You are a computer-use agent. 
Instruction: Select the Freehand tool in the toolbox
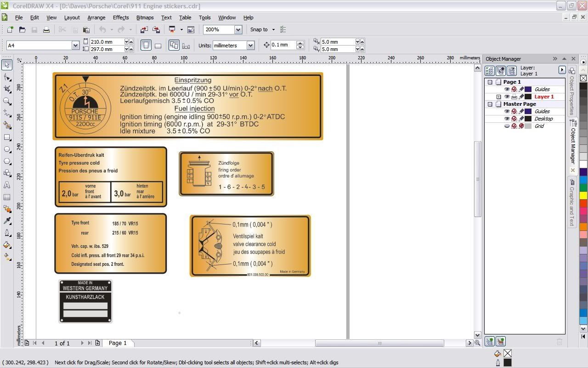click(x=7, y=113)
